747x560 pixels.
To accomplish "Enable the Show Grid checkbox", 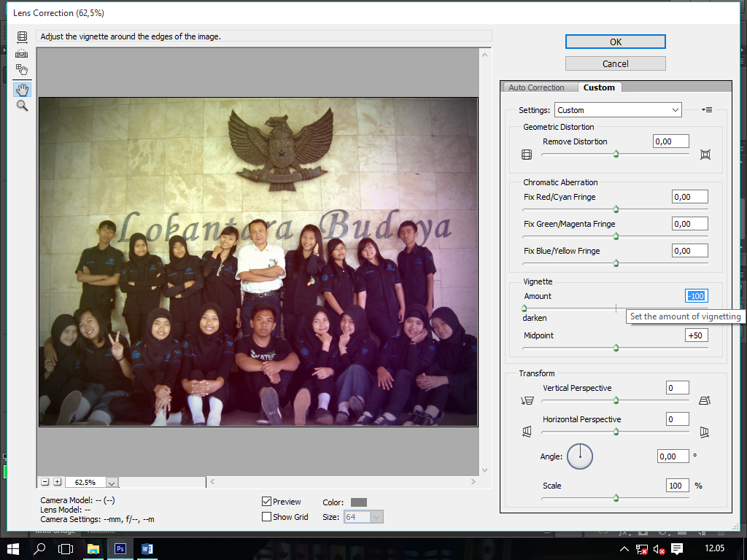I will (x=266, y=517).
